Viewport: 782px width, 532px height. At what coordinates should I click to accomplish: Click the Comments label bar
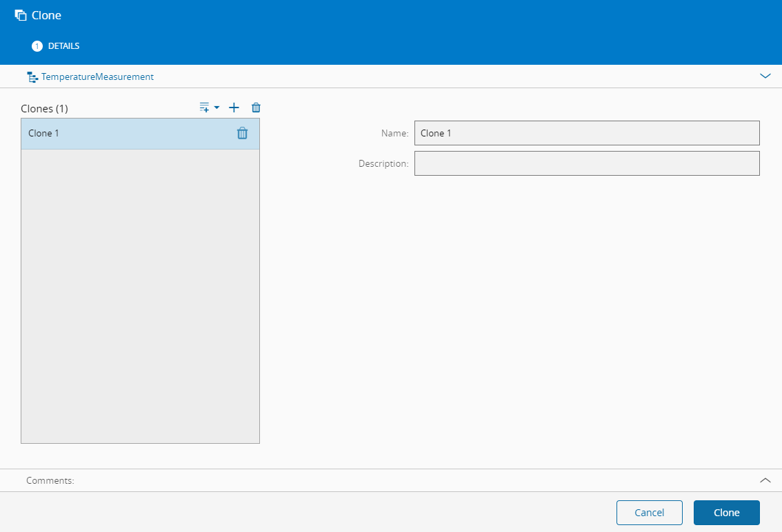coord(50,480)
